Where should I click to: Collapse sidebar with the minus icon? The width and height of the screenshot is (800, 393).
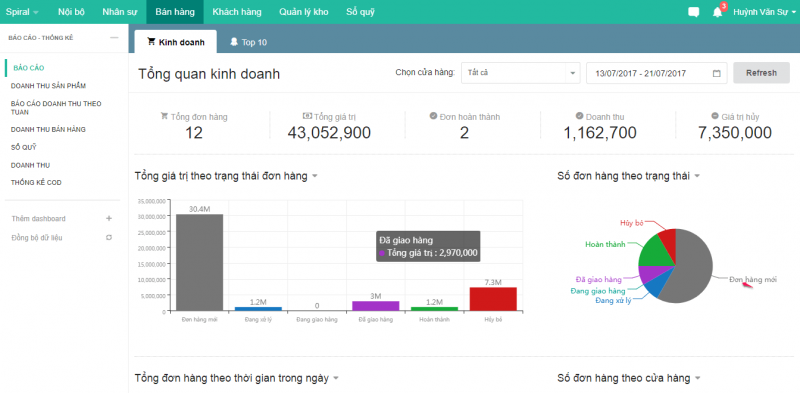pyautogui.click(x=114, y=38)
